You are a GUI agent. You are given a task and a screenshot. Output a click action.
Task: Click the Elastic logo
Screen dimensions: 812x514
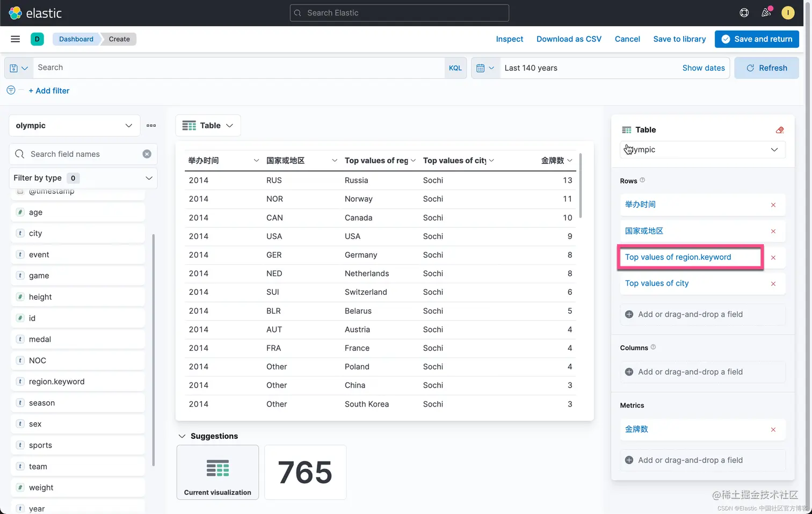coord(35,13)
